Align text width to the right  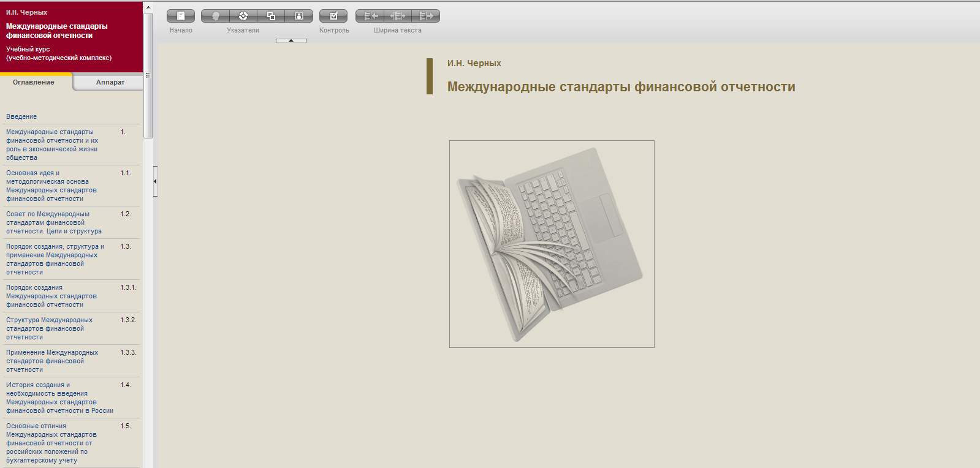tap(426, 16)
